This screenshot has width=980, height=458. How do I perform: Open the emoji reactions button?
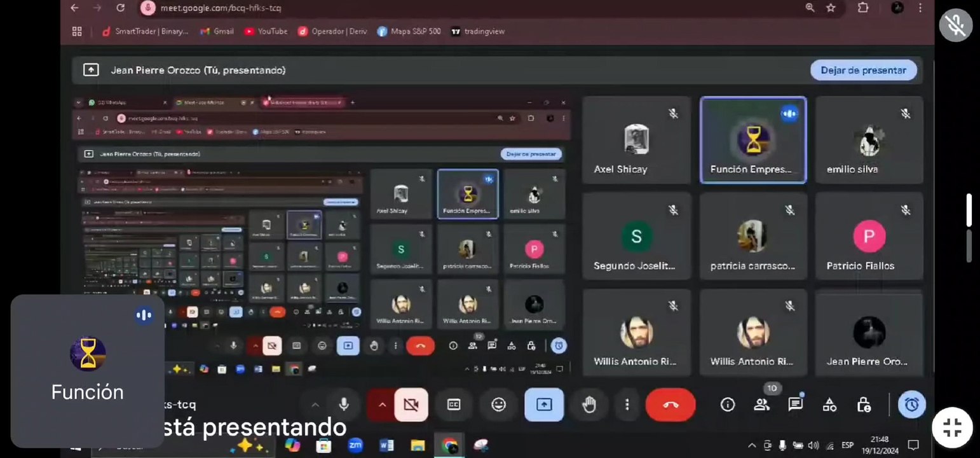499,405
